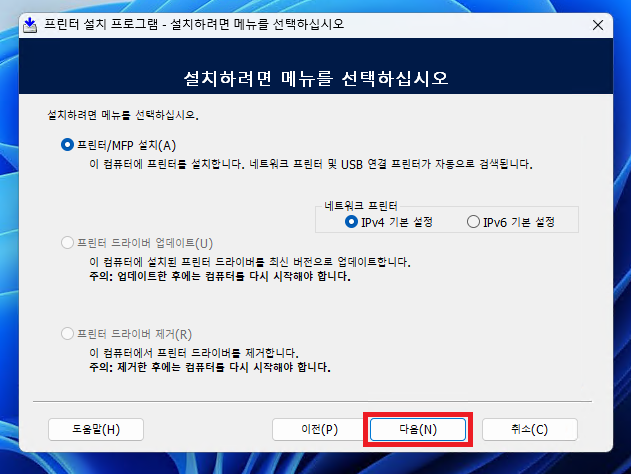Viewport: 631px width, 474px height.
Task: Select the 프린터 드라이버 제거(R) radio button
Action: (x=68, y=334)
